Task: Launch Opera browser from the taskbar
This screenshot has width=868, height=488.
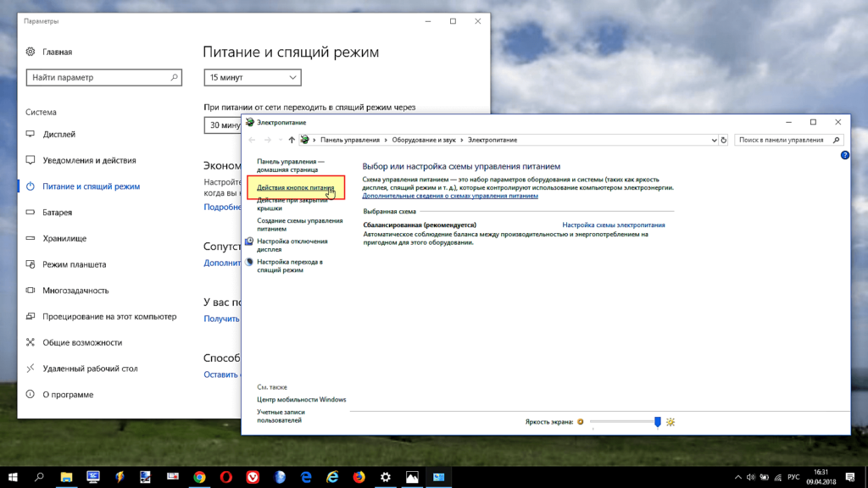Action: click(226, 477)
